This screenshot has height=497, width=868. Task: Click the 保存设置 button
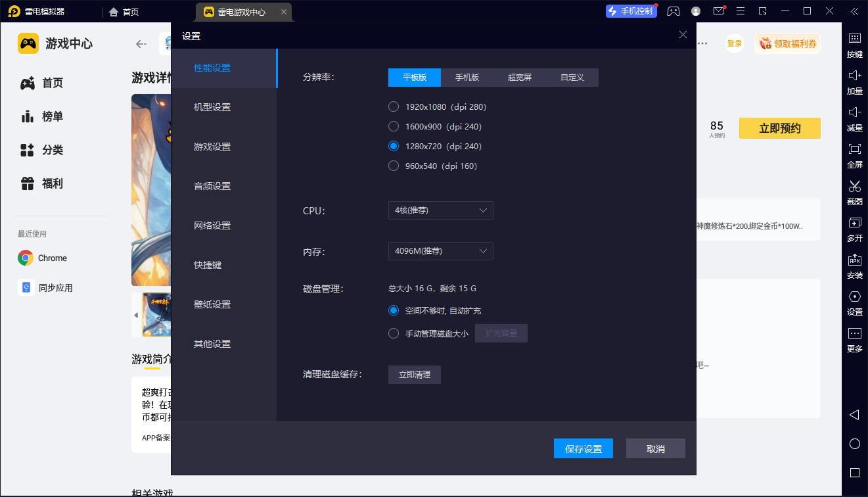tap(583, 448)
